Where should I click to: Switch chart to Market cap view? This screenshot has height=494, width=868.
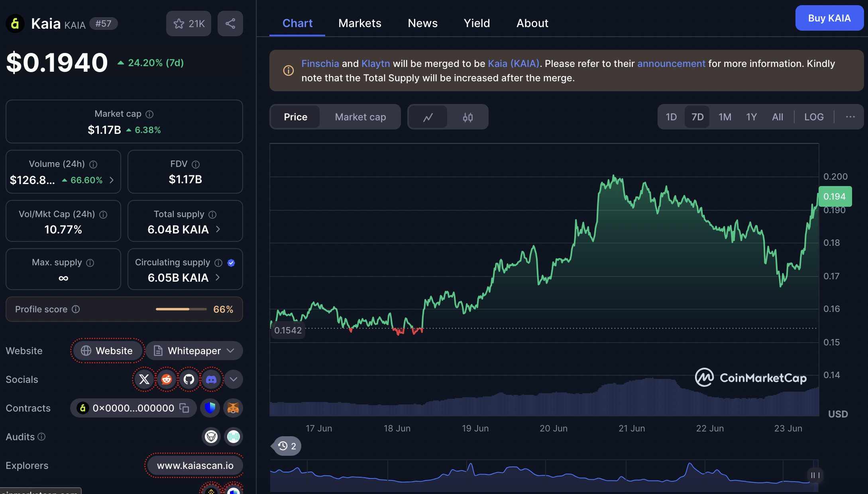[360, 117]
